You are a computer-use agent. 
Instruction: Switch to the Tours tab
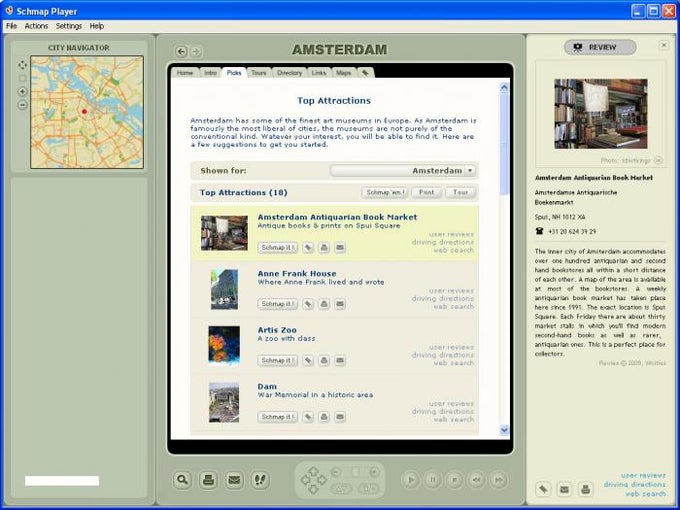tap(259, 73)
